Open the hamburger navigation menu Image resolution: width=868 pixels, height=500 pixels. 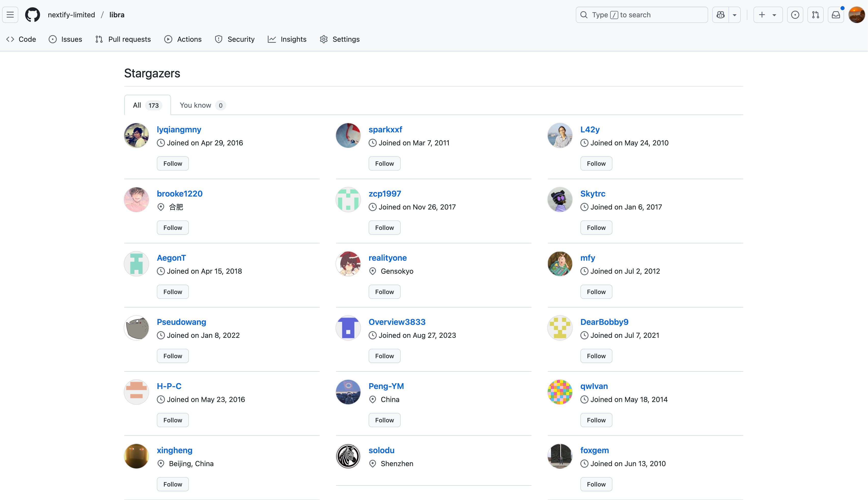pos(10,15)
